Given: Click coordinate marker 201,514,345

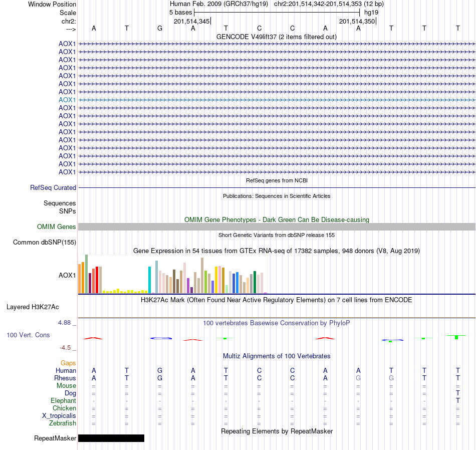Looking at the screenshot, I should tap(192, 21).
